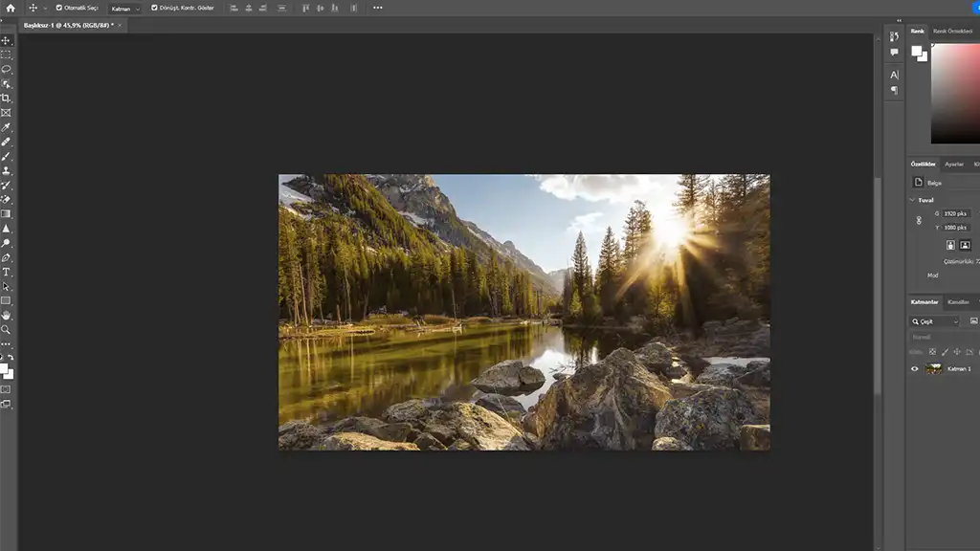Select the Başlıksız-1 document tab

tap(68, 26)
